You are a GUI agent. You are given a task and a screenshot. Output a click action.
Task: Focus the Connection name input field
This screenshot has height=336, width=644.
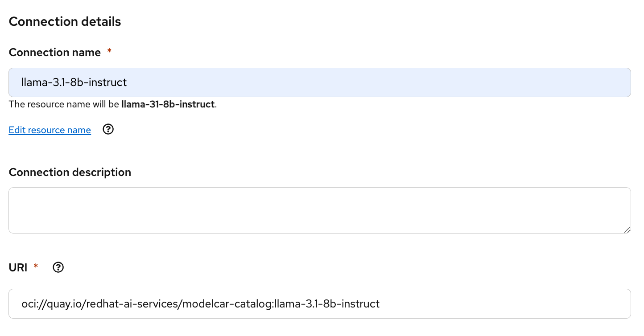319,82
